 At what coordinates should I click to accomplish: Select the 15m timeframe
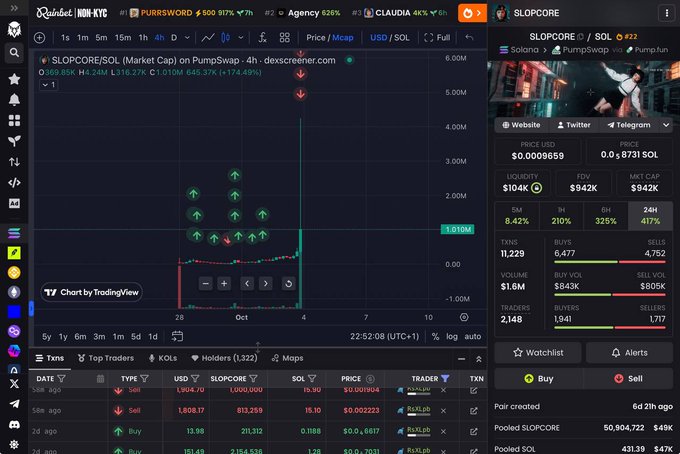123,38
